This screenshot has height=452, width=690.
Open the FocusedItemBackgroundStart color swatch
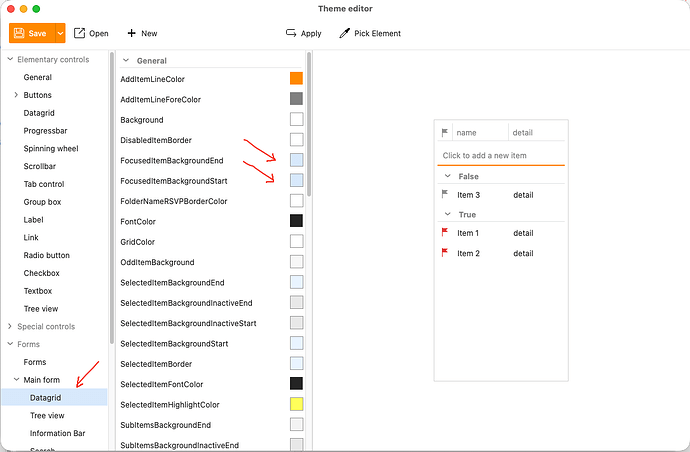(296, 180)
